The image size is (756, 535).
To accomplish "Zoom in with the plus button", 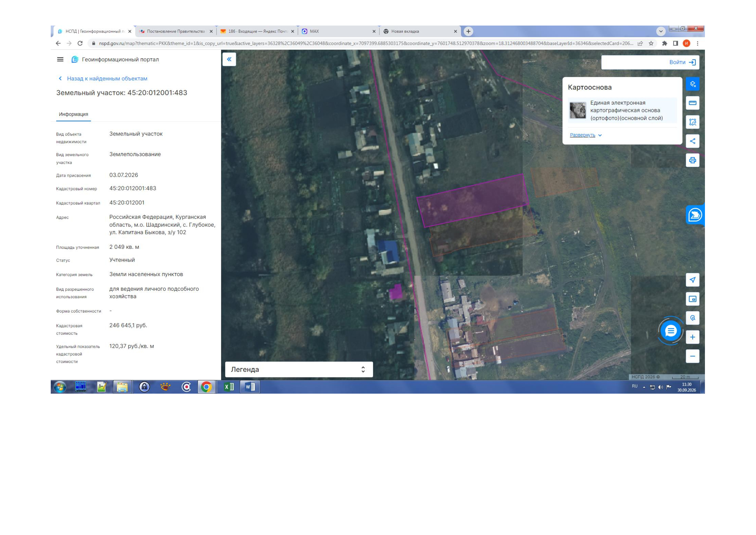I will coord(692,337).
